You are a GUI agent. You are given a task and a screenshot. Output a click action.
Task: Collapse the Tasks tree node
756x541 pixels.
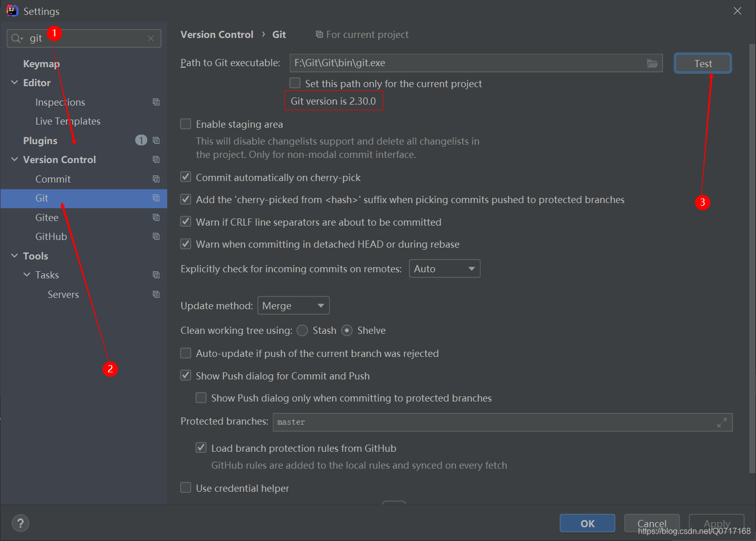point(27,275)
